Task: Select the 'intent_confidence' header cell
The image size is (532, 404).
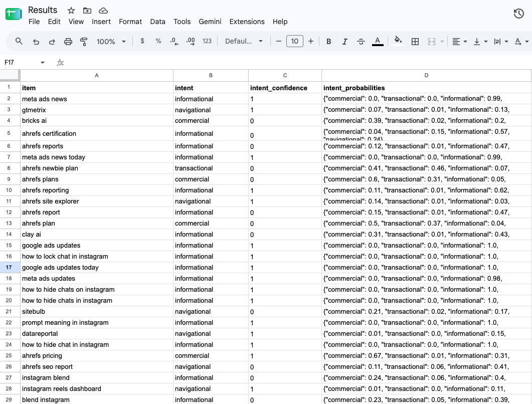Action: (285, 88)
